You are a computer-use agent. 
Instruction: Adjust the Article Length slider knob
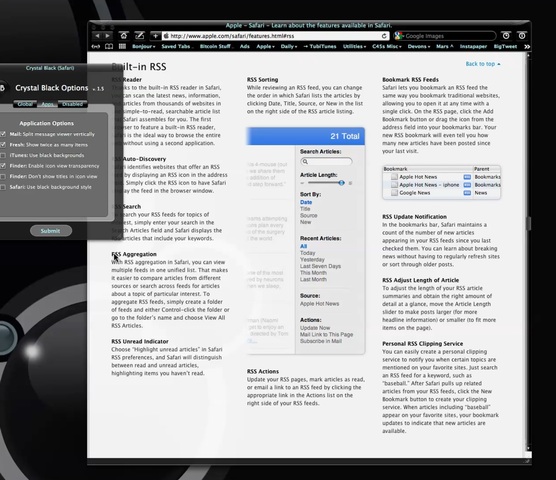click(341, 183)
